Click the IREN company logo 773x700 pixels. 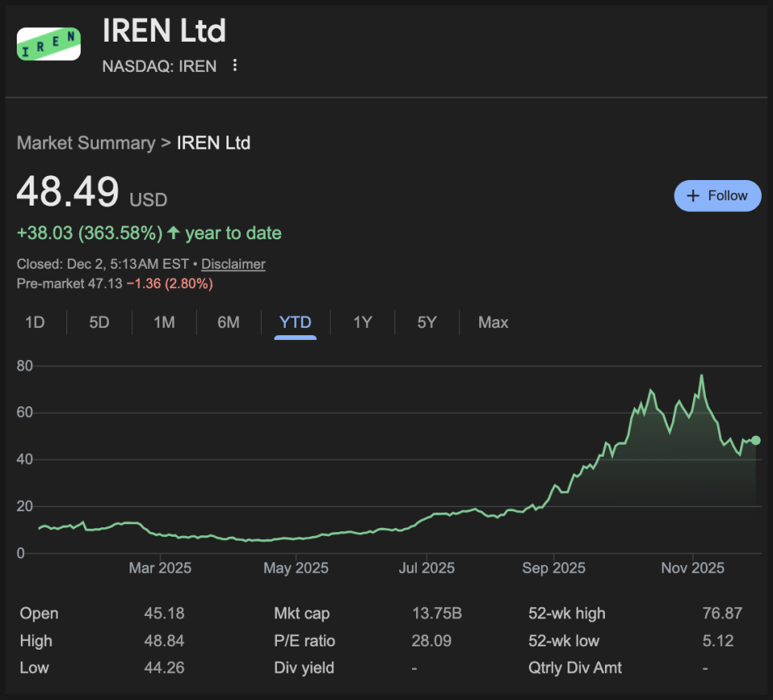coord(49,44)
